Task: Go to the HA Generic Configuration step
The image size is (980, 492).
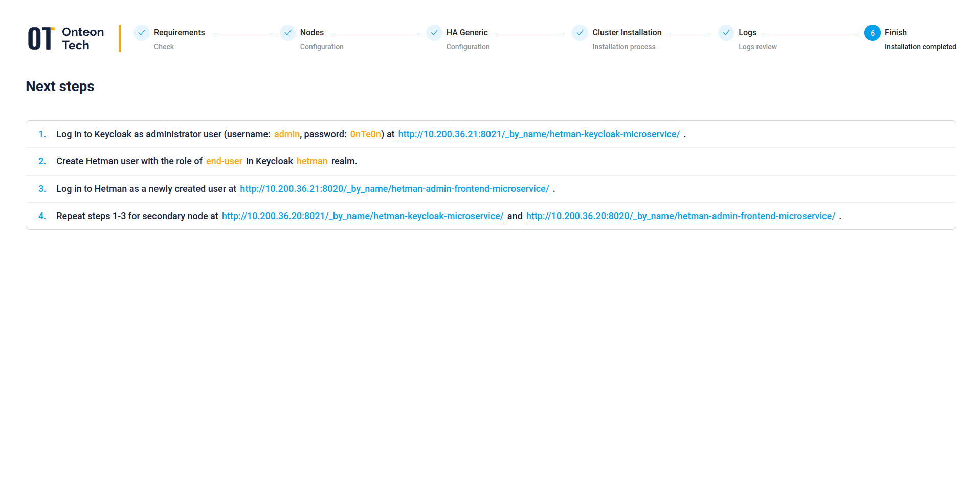Action: pyautogui.click(x=466, y=32)
